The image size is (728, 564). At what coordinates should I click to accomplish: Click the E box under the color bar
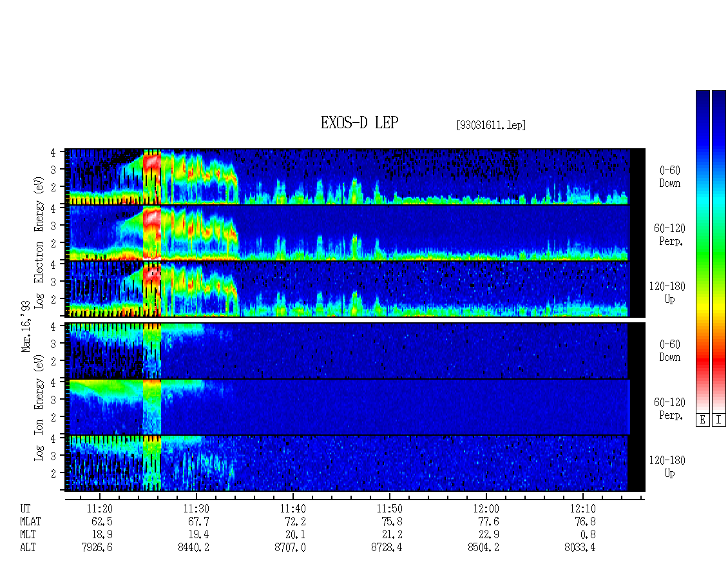tap(702, 420)
